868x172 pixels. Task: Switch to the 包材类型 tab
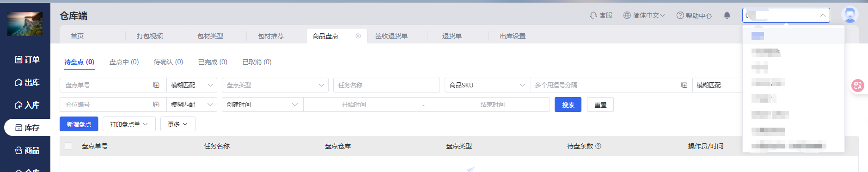[210, 36]
